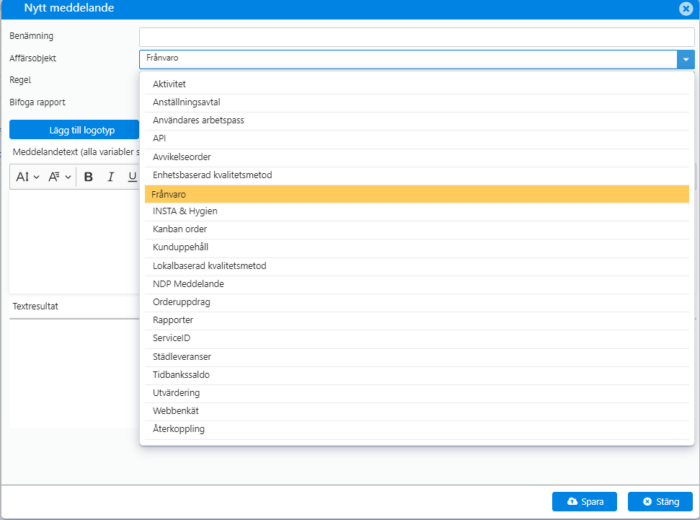Select Tidbankssaldo option

click(417, 375)
